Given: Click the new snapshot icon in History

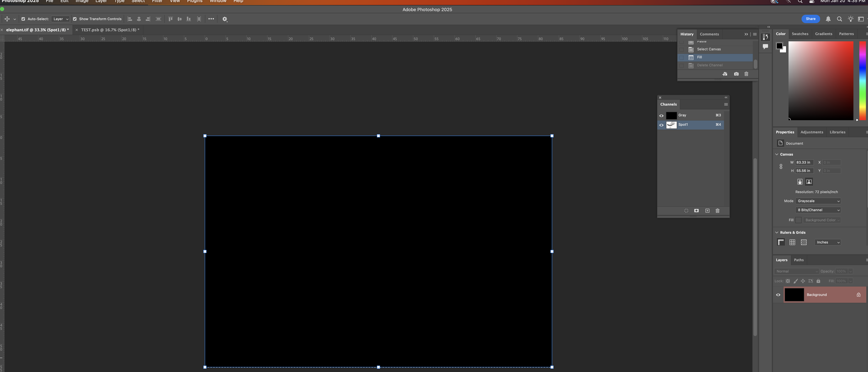Looking at the screenshot, I should click(x=736, y=74).
